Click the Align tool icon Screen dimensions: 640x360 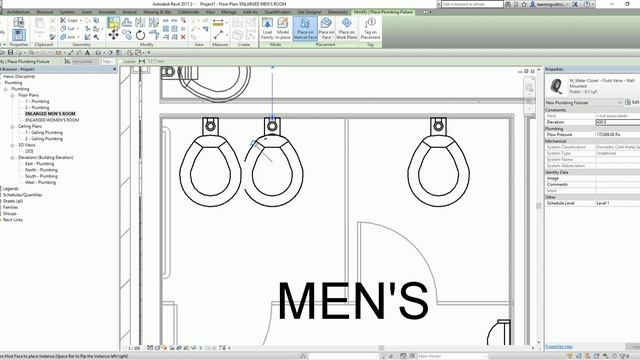(113, 22)
